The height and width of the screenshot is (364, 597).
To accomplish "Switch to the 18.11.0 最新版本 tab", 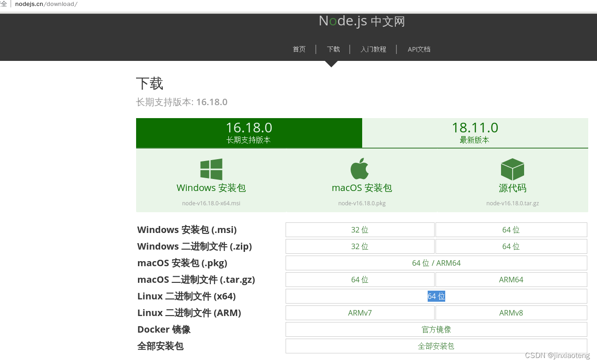I will tap(475, 133).
